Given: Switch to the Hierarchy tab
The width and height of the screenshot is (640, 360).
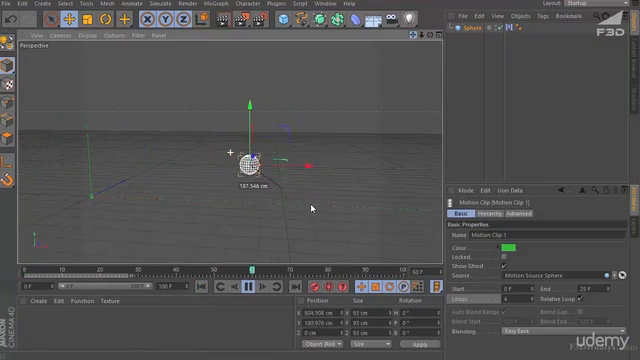Looking at the screenshot, I should tap(490, 213).
